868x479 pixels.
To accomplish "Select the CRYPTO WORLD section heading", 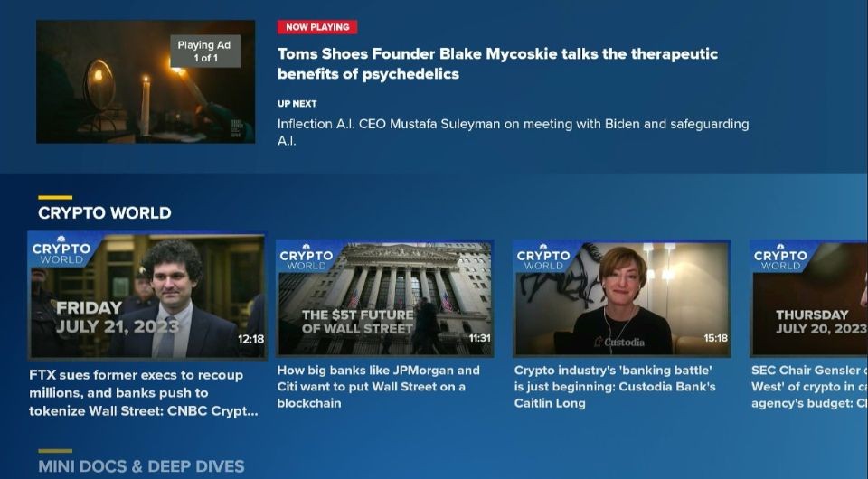I will (x=105, y=213).
